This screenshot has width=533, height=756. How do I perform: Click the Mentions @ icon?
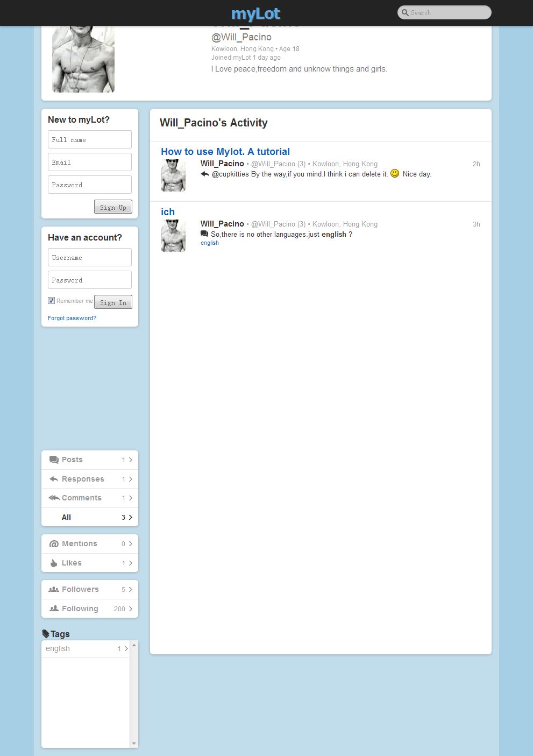[x=54, y=544]
